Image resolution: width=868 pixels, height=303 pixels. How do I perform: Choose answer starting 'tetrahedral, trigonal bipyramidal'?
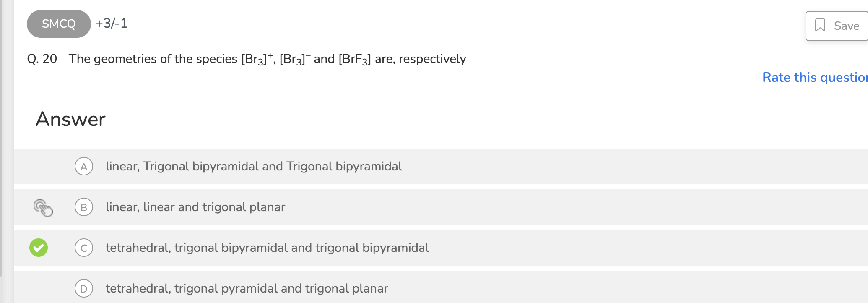[x=267, y=248]
